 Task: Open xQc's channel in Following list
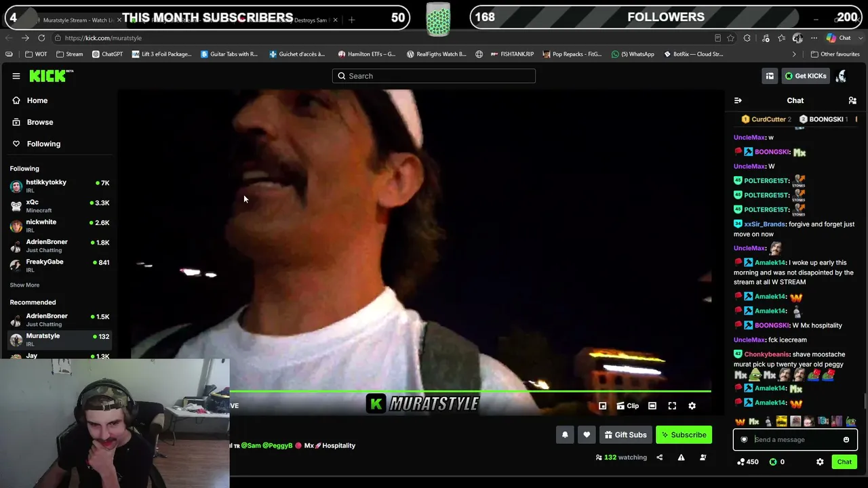pos(60,205)
